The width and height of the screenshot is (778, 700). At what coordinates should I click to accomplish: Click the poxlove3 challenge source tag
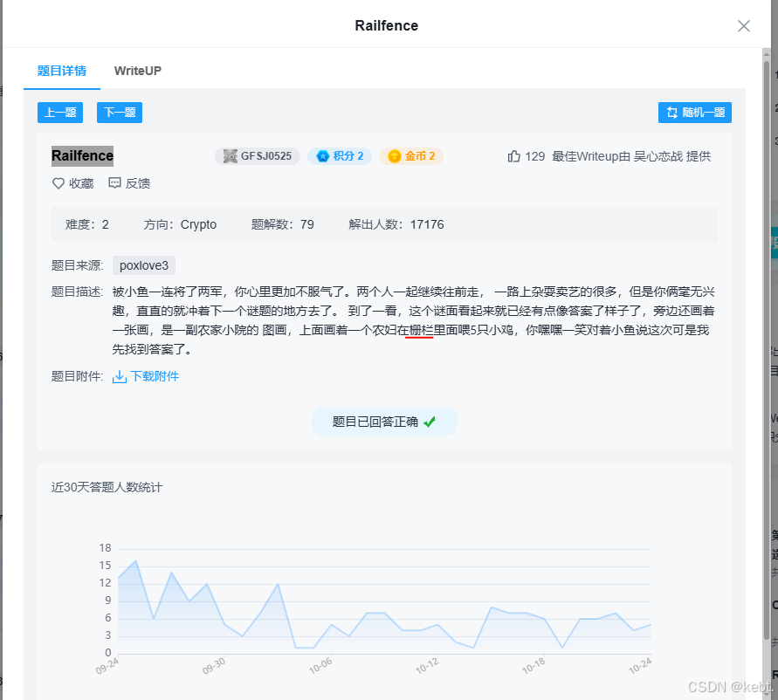click(143, 264)
